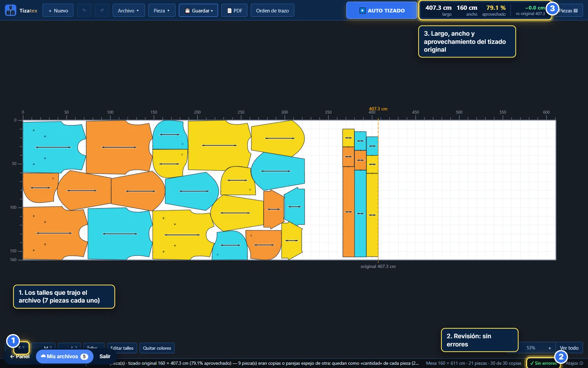Zoom in with the plus button
Viewport: 588px width, 368px height.
(549, 348)
